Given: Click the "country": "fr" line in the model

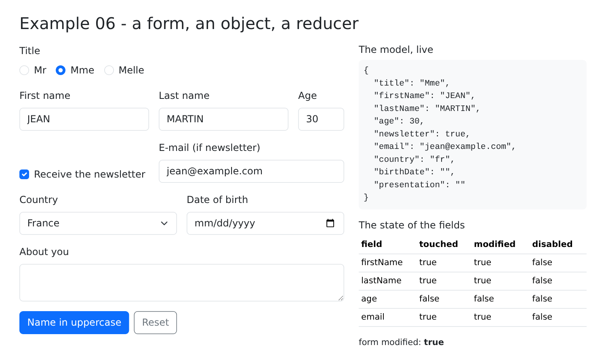Looking at the screenshot, I should (414, 159).
